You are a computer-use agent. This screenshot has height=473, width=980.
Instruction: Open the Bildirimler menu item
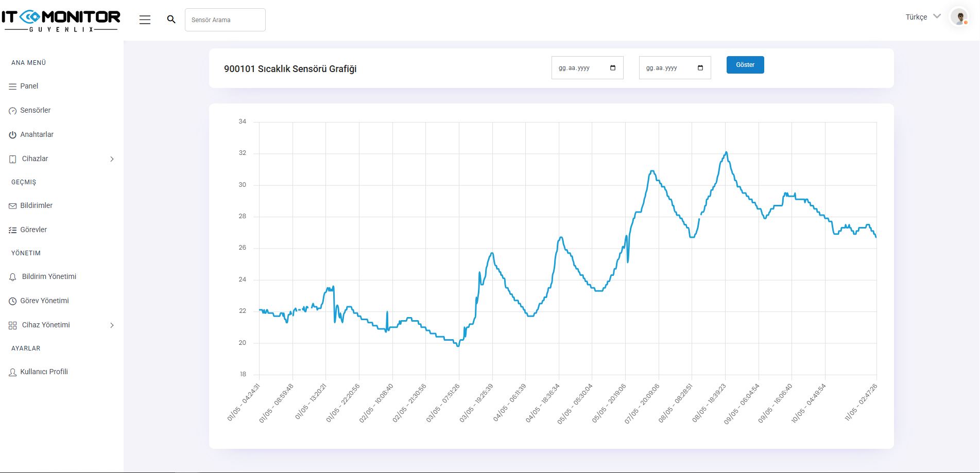(x=36, y=205)
